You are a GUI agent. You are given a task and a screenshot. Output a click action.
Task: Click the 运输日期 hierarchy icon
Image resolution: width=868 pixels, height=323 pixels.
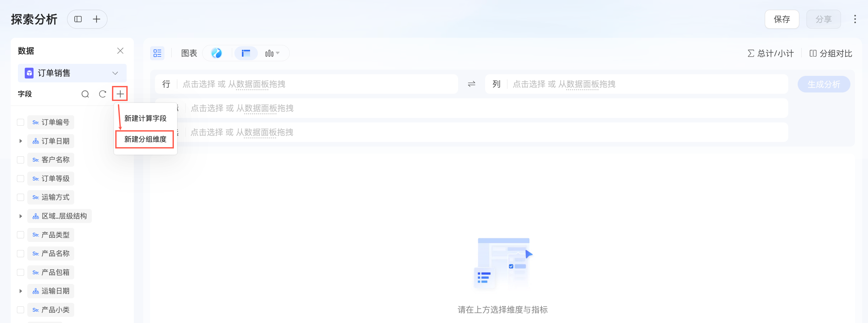click(x=36, y=291)
